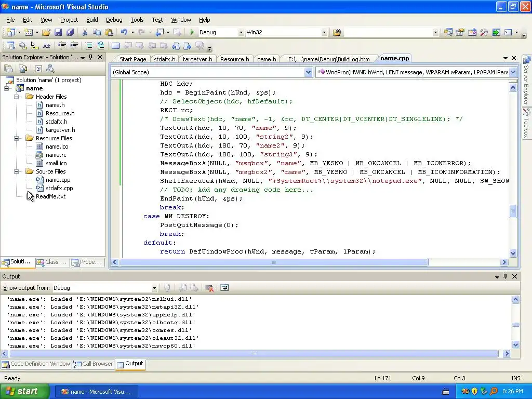Open the Win32 solution platform dropdown
Screen dimensions: 532x399
click(x=324, y=33)
